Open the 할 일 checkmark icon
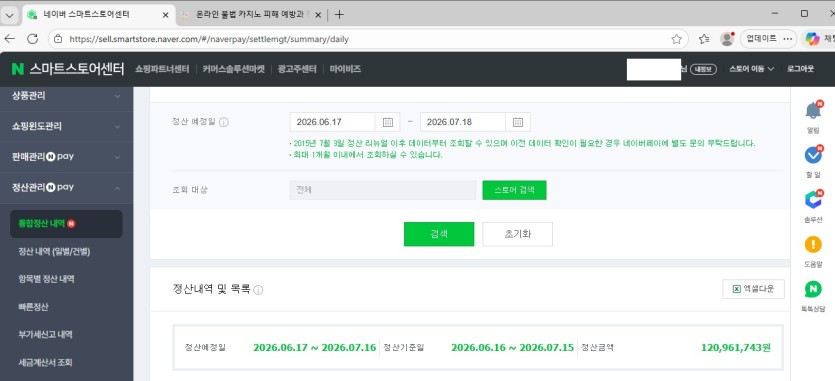Screen dimensions: 835x381 [x=813, y=155]
